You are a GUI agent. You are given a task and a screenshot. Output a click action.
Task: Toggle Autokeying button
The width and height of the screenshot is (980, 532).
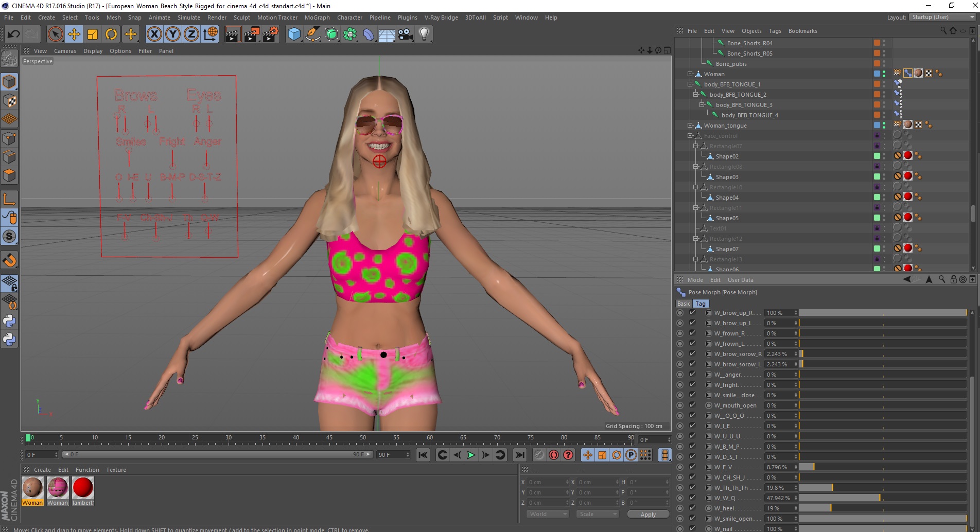point(554,455)
